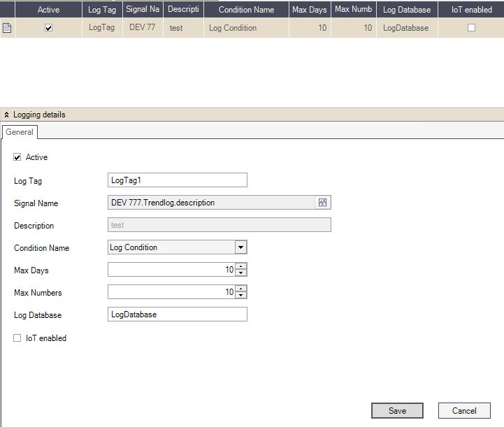The image size is (504, 427).
Task: Increase Max Numbers with the up arrow
Action: 241,289
